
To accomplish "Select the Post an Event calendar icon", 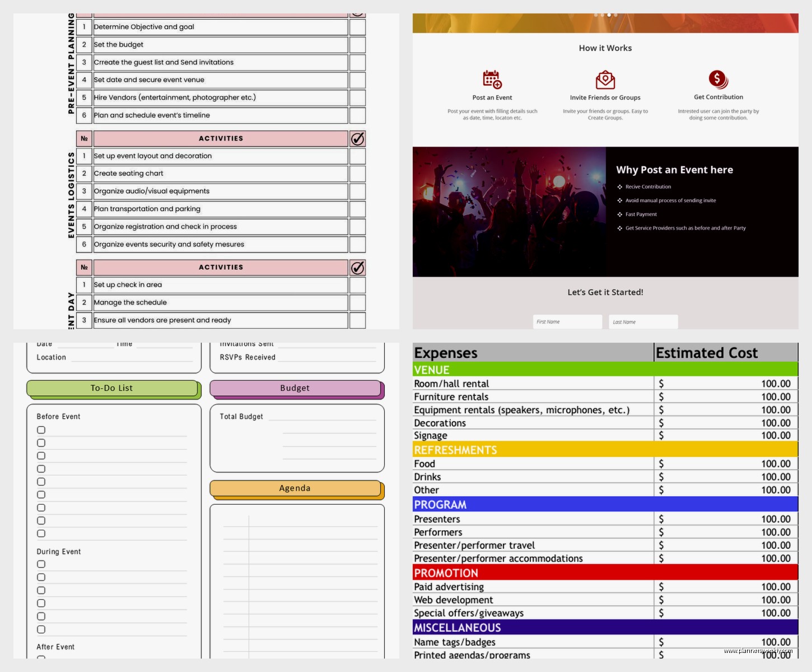I will pos(492,79).
